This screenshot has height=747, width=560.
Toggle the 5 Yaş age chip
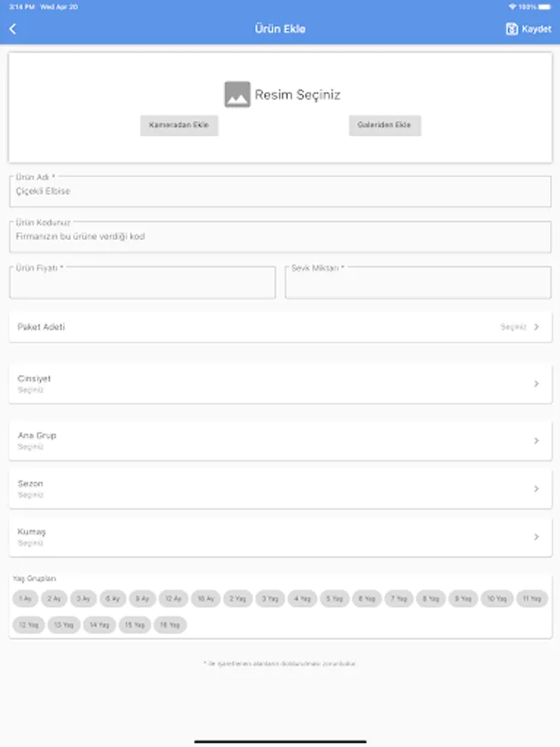tap(334, 598)
